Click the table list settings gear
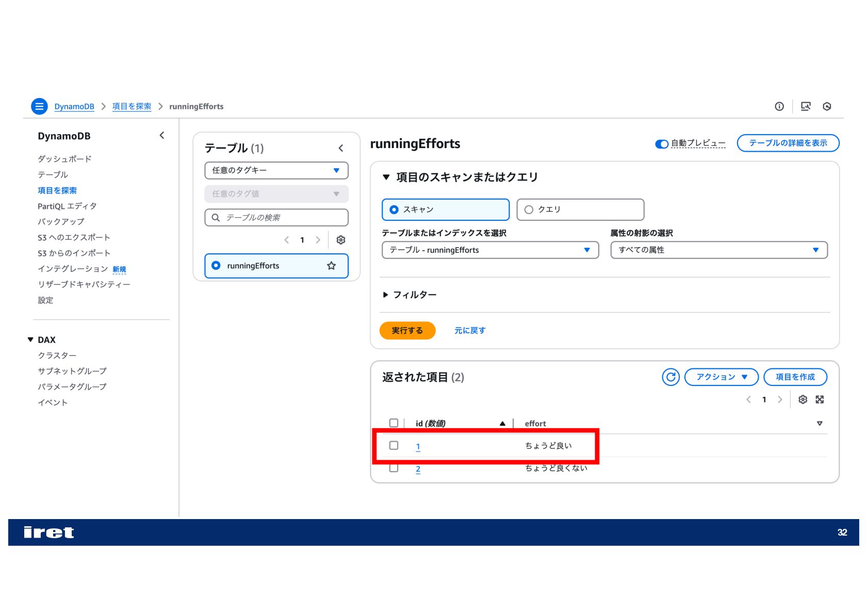Viewport: 868px width, 614px height. [x=341, y=240]
